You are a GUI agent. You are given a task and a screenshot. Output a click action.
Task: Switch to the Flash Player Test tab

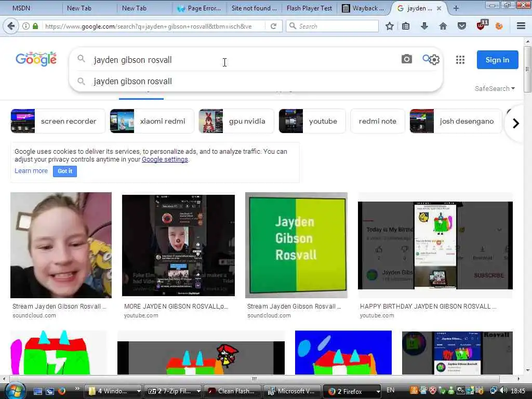(x=309, y=8)
